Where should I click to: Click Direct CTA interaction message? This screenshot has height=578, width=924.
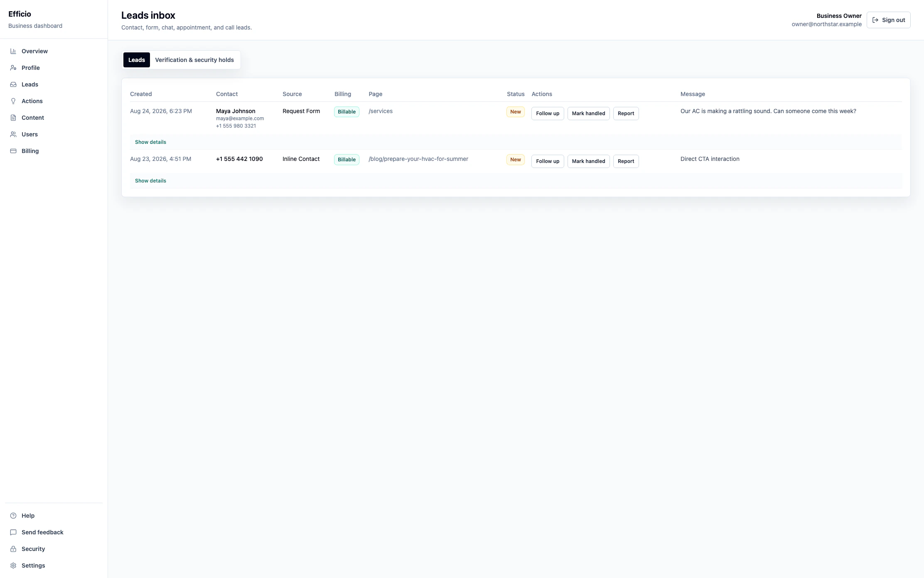(x=710, y=159)
